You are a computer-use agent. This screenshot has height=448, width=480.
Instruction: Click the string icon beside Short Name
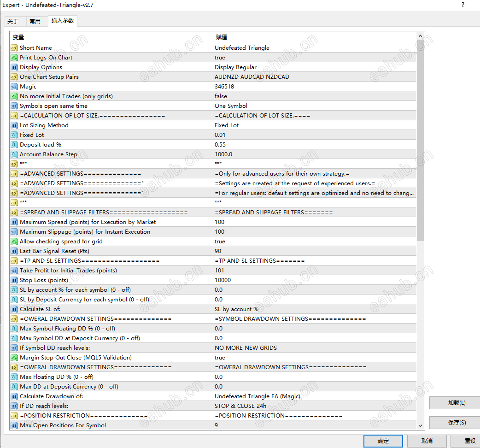tap(14, 48)
